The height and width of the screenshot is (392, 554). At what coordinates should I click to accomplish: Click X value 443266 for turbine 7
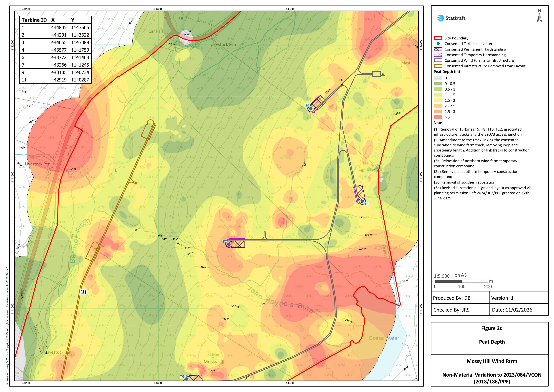59,65
